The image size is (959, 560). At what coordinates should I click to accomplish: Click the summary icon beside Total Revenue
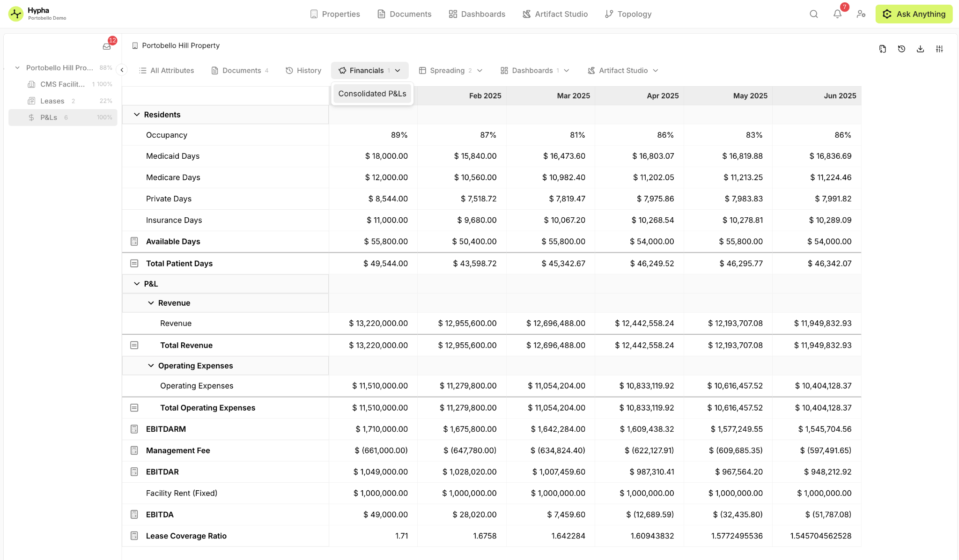click(134, 345)
